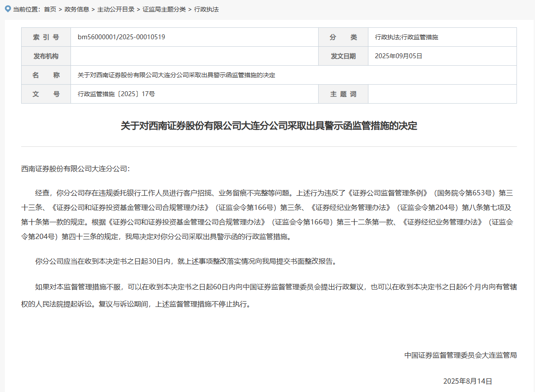Select index number bm56000001/2025-00010519
Image resolution: width=535 pixels, height=392 pixels.
[122, 37]
